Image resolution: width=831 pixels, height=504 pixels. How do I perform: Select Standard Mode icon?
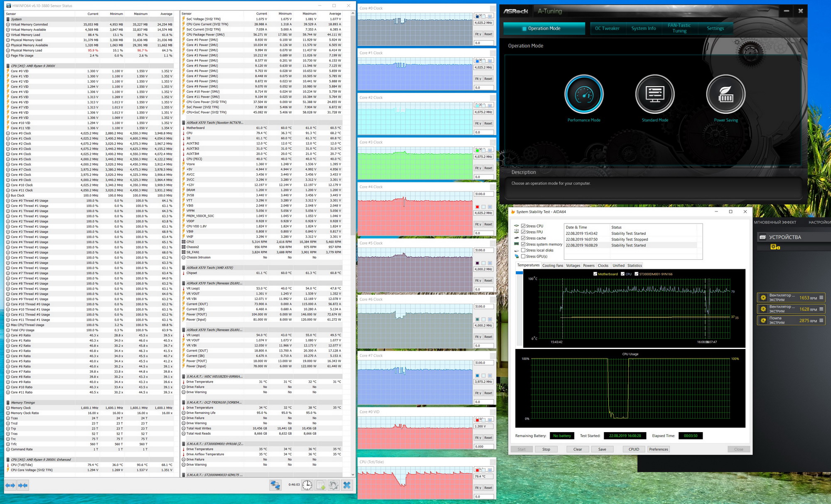655,95
